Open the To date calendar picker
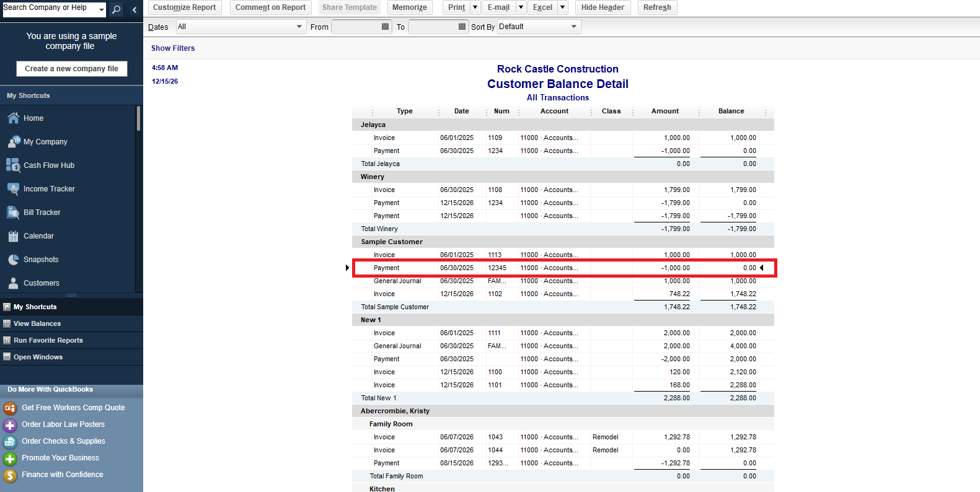980x492 pixels. click(x=462, y=27)
